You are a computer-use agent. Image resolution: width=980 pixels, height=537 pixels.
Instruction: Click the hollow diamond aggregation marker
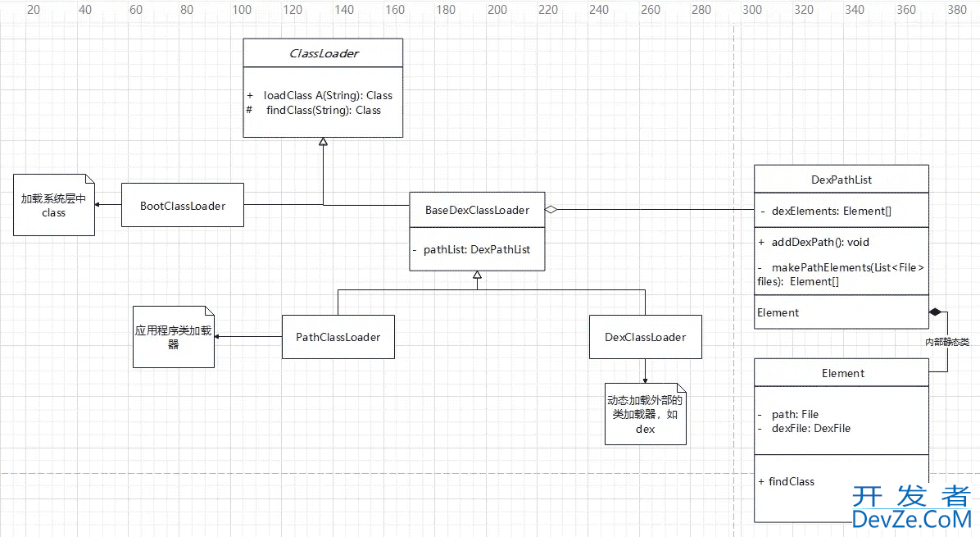551,209
